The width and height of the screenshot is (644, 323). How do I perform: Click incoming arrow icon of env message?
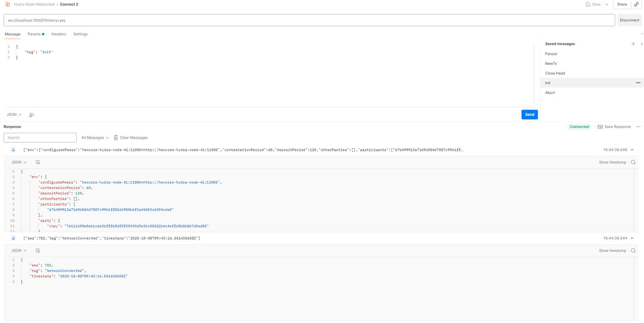(13, 150)
